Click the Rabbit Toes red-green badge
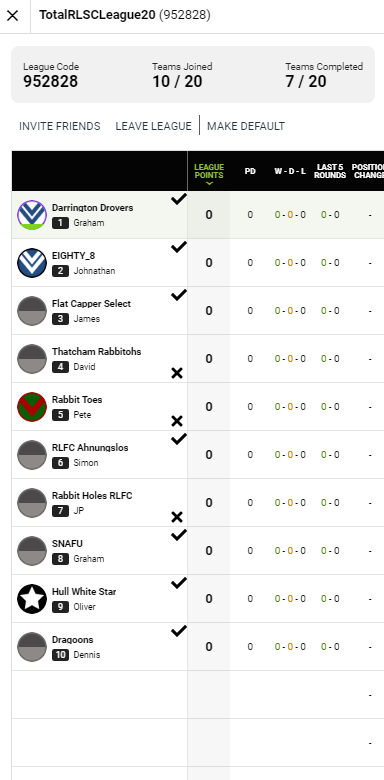Image resolution: width=384 pixels, height=780 pixels. pos(32,407)
